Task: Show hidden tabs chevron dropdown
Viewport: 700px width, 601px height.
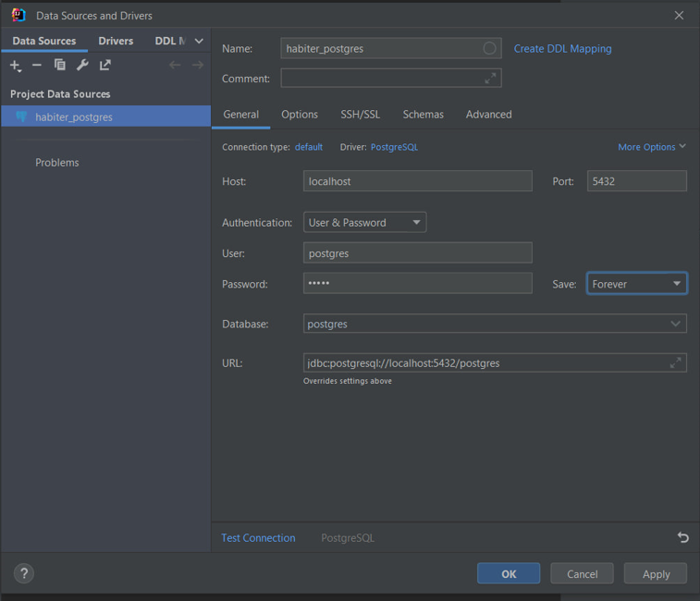Action: point(199,41)
